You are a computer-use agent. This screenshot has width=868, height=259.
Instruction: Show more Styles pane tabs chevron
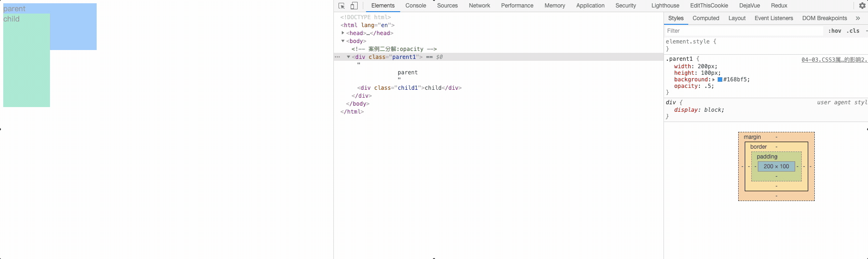858,18
